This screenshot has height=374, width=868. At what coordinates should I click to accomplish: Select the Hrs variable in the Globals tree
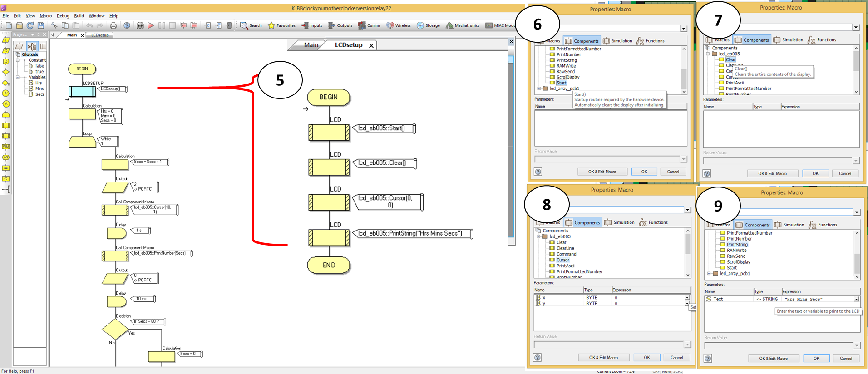click(39, 83)
